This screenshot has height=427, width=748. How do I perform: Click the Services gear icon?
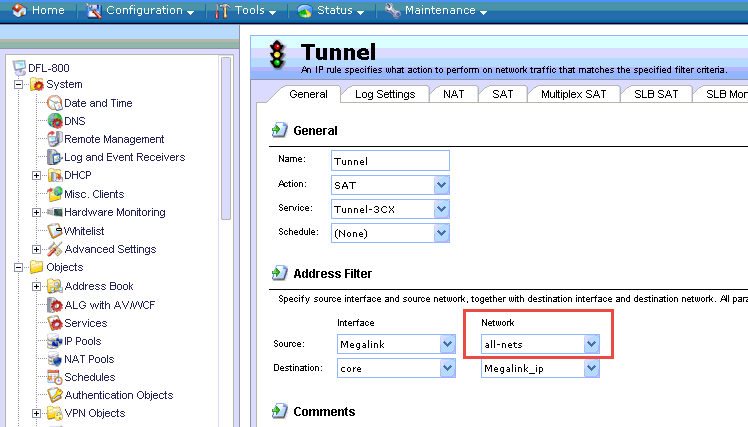(x=55, y=323)
